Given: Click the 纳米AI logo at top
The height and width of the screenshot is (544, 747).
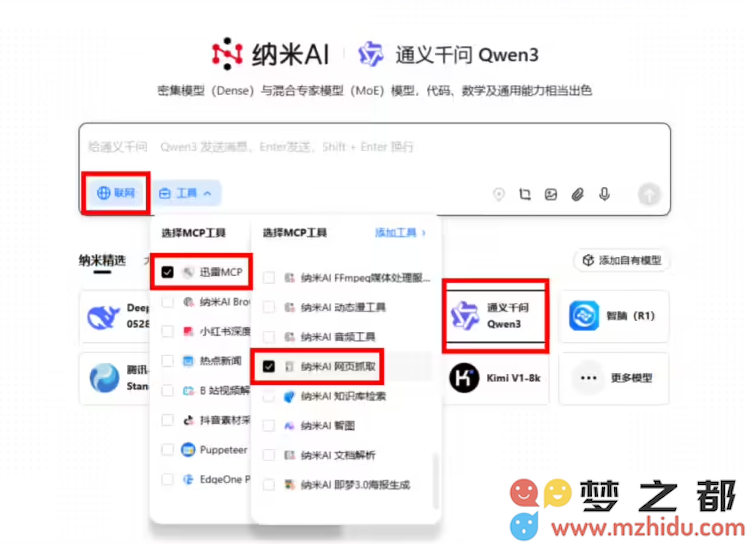Looking at the screenshot, I should 271,54.
